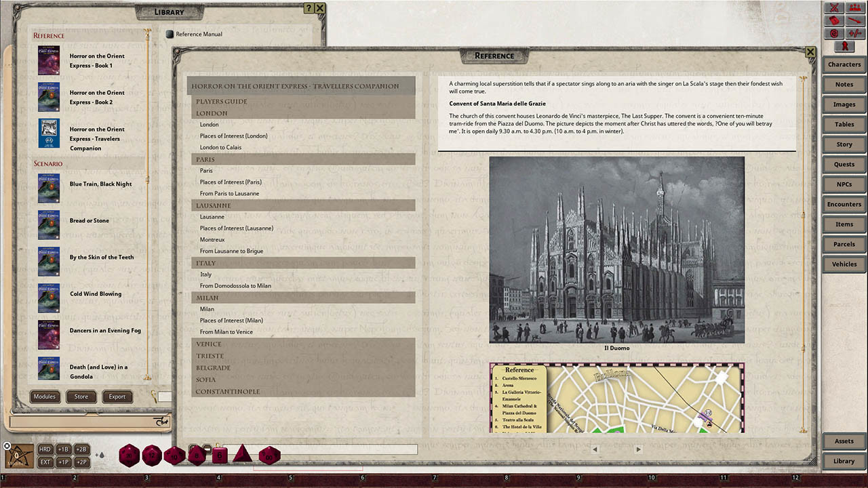868x488 pixels.
Task: Click the Library help question mark icon
Action: click(x=309, y=8)
